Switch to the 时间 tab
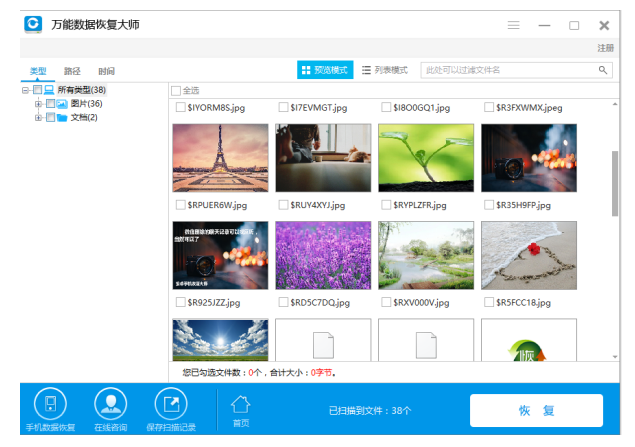Viewport: 635px width, 447px height. tap(105, 71)
